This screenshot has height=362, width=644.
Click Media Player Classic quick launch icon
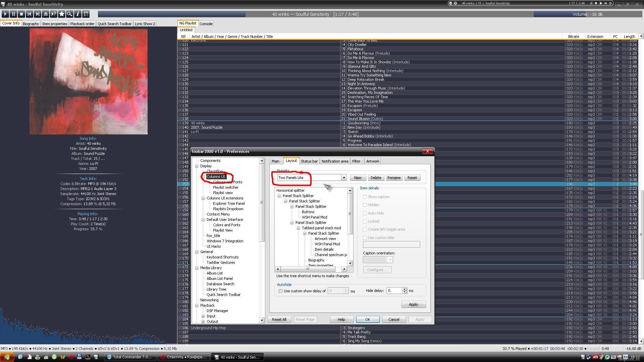[x=46, y=357]
